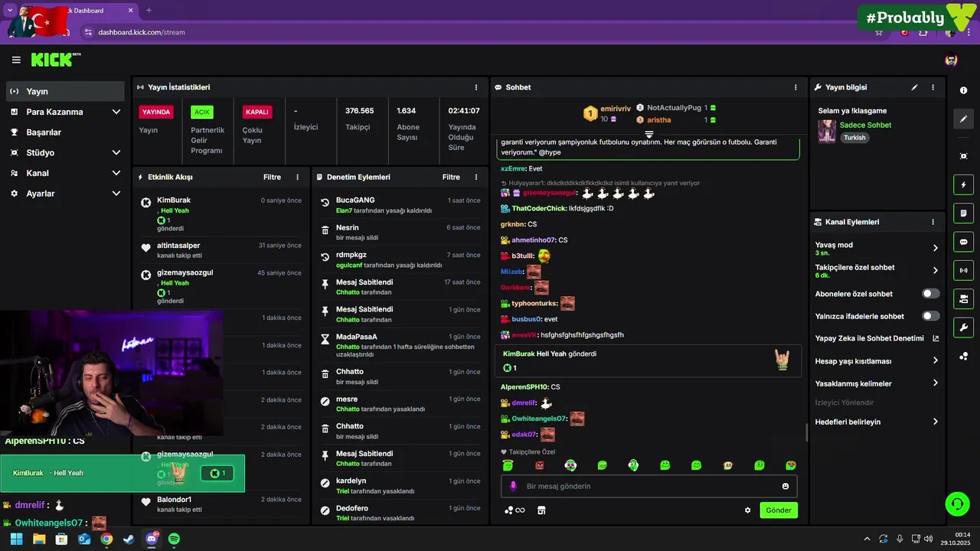
Task: Open the Yayın bilgisi three-dot menu
Action: (x=933, y=87)
